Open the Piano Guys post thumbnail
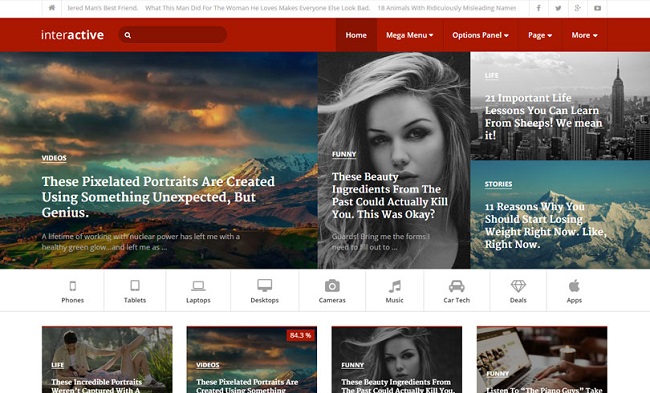650x393 pixels. [542, 359]
